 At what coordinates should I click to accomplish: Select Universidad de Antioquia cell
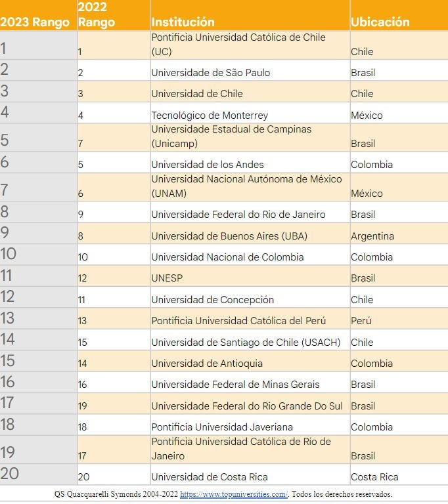(207, 364)
